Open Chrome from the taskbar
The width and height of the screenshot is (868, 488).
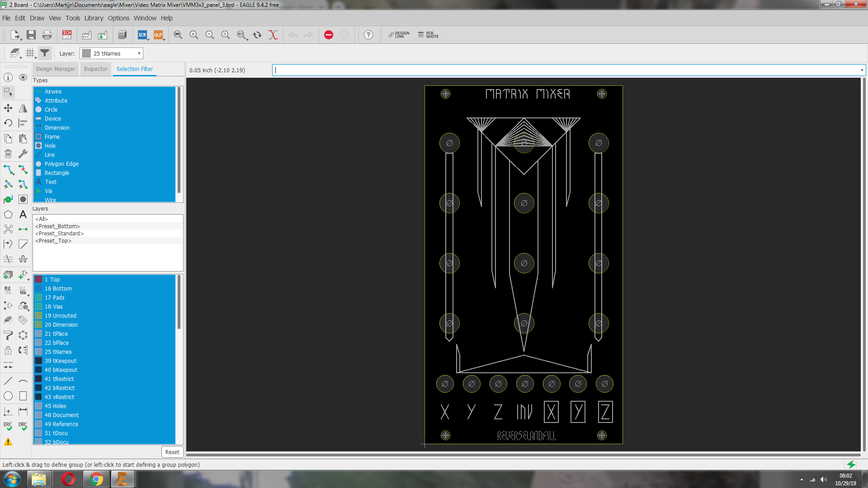[96, 479]
